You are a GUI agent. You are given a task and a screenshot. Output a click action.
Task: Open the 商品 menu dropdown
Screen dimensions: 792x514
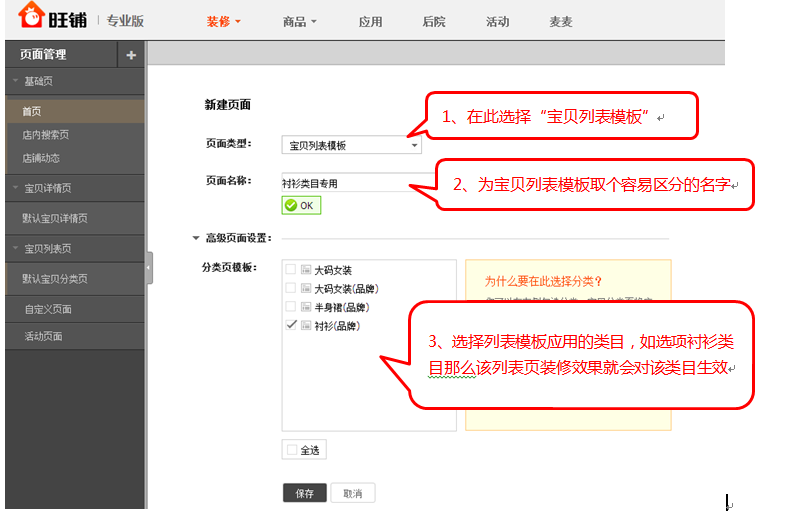[300, 22]
